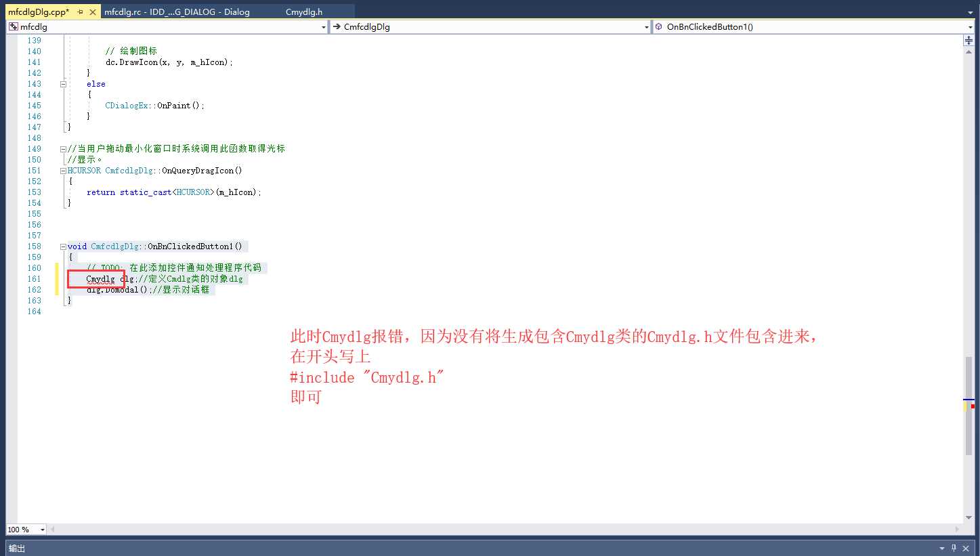
Task: Click the horizontal scrollbar left arrow
Action: (52, 530)
